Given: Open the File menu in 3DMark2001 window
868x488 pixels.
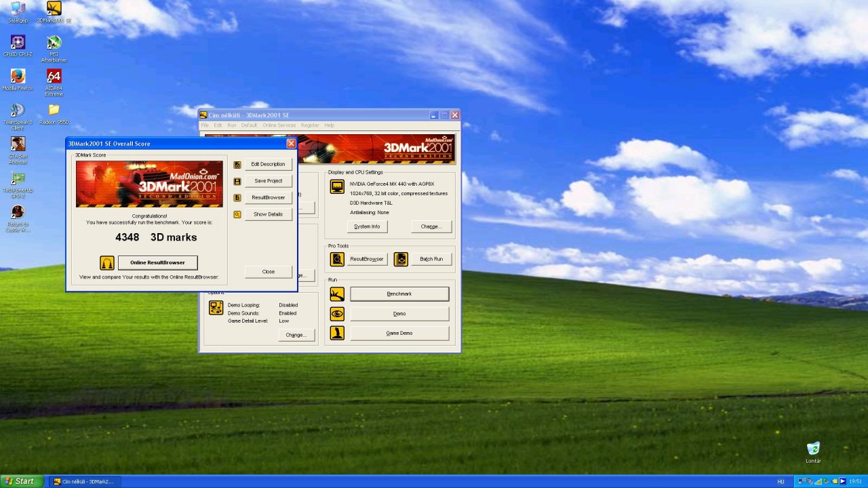Looking at the screenshot, I should coord(205,125).
